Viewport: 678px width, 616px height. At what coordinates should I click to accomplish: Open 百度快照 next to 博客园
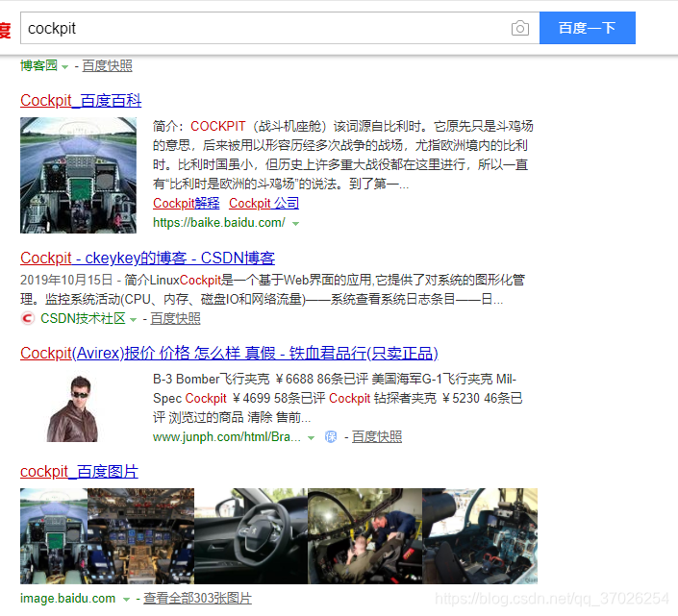point(108,65)
